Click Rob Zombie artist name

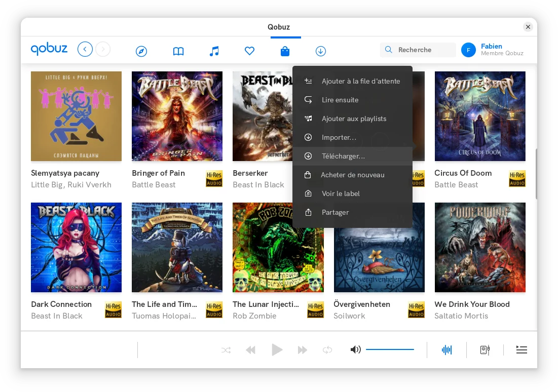click(x=254, y=316)
